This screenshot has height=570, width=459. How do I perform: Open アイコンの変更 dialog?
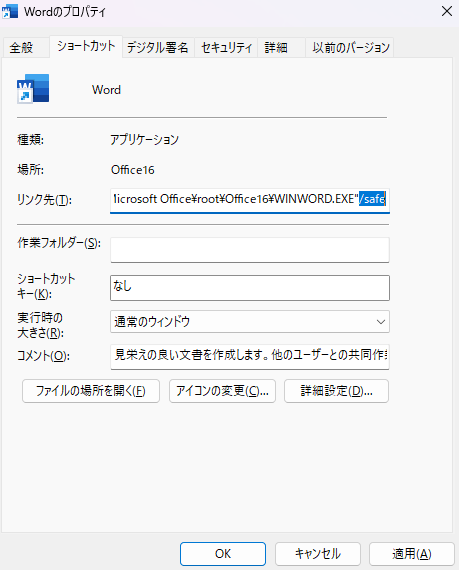coord(222,391)
